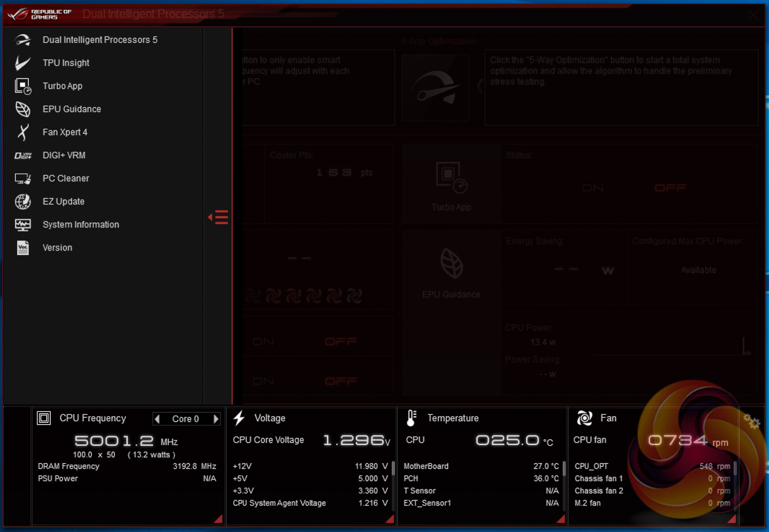This screenshot has width=769, height=532.
Task: Select the Chassis fan 2 row
Action: pyautogui.click(x=652, y=491)
